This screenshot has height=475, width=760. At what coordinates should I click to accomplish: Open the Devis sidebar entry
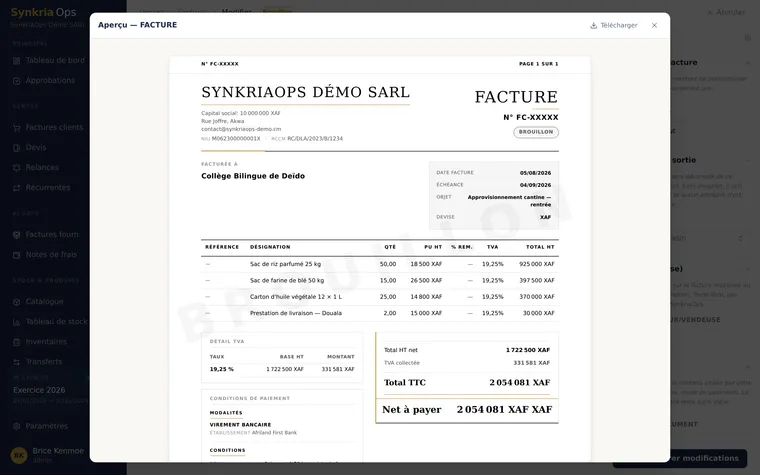pos(30,147)
